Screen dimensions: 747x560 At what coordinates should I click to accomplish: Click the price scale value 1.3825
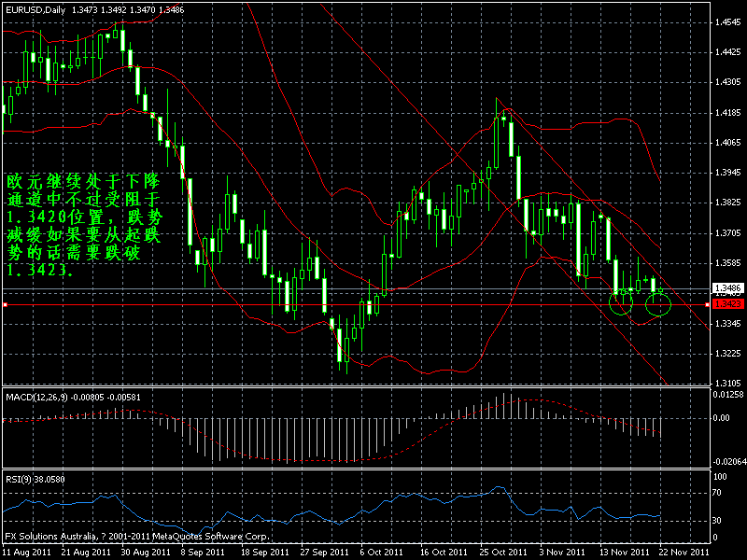coord(728,203)
